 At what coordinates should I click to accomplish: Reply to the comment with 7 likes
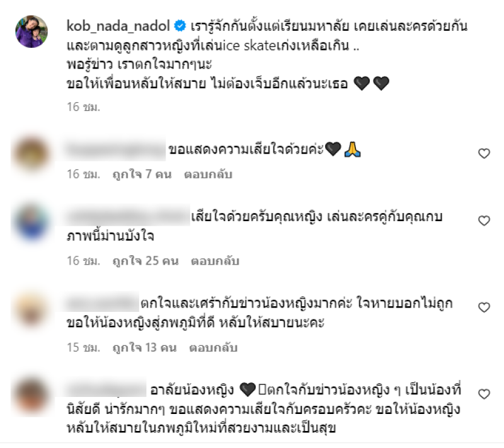coord(208,174)
